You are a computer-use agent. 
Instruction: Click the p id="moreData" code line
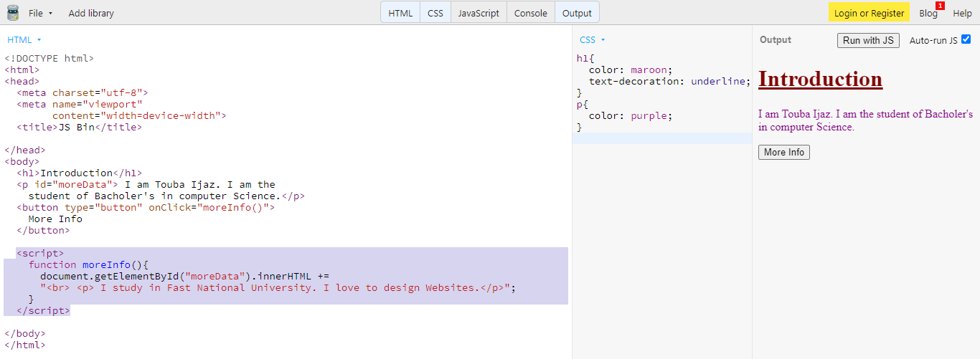146,184
